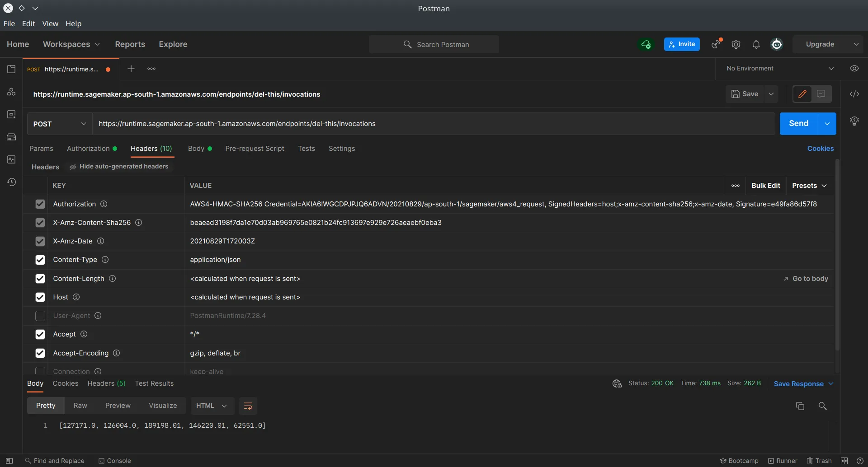Screen dimensions: 868x467
Task: Open the notifications bell
Action: tap(756, 44)
